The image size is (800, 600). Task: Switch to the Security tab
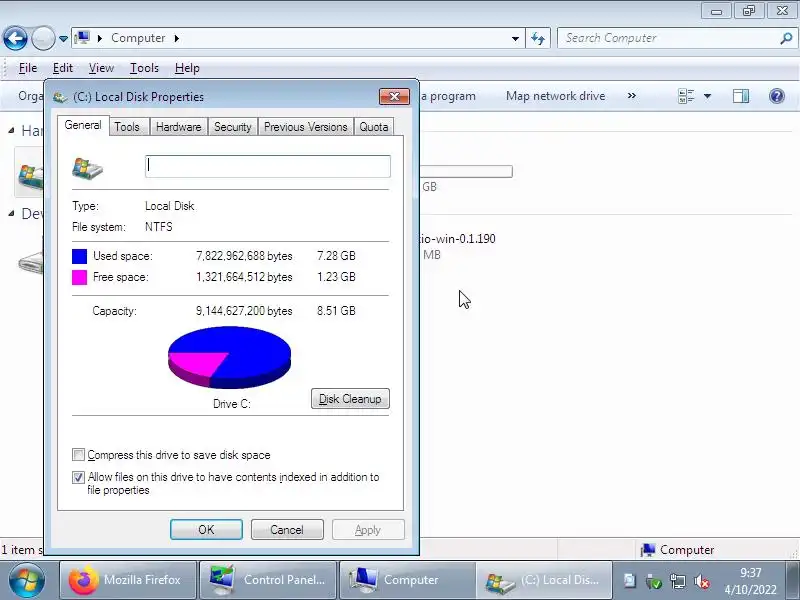point(233,127)
